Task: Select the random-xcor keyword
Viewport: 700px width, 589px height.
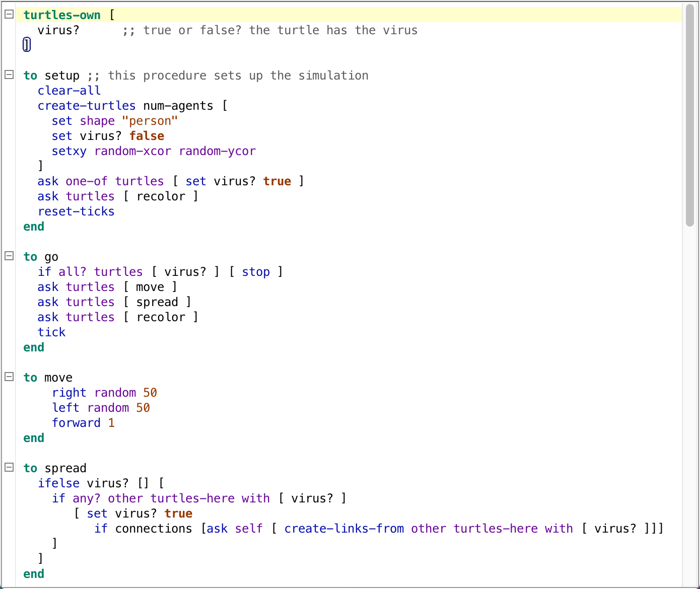Action: (132, 151)
